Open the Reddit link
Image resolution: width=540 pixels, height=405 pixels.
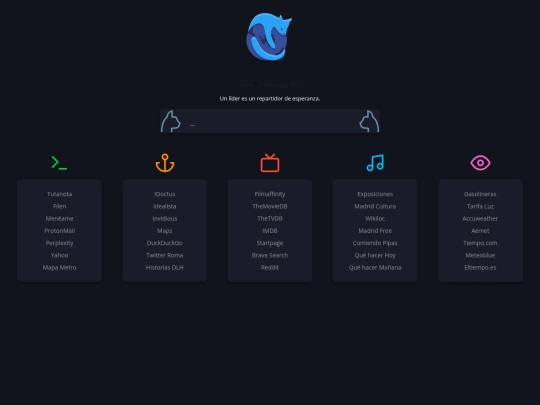[x=270, y=267]
